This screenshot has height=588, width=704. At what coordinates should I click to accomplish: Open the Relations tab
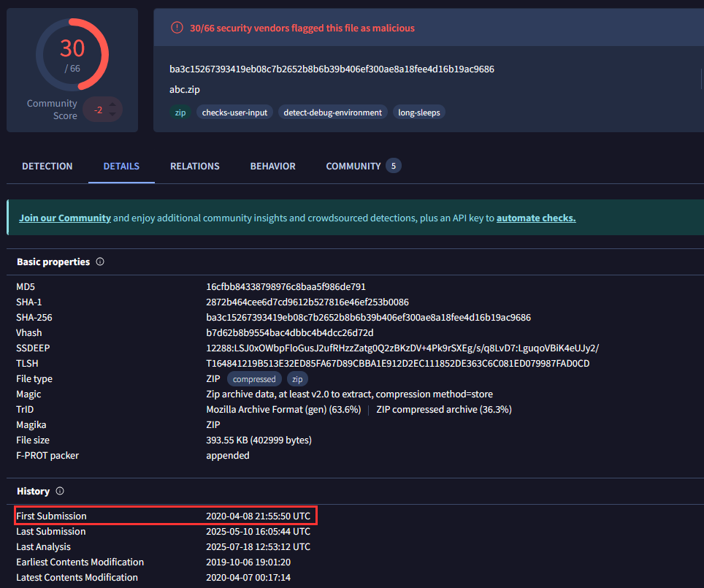pos(195,166)
